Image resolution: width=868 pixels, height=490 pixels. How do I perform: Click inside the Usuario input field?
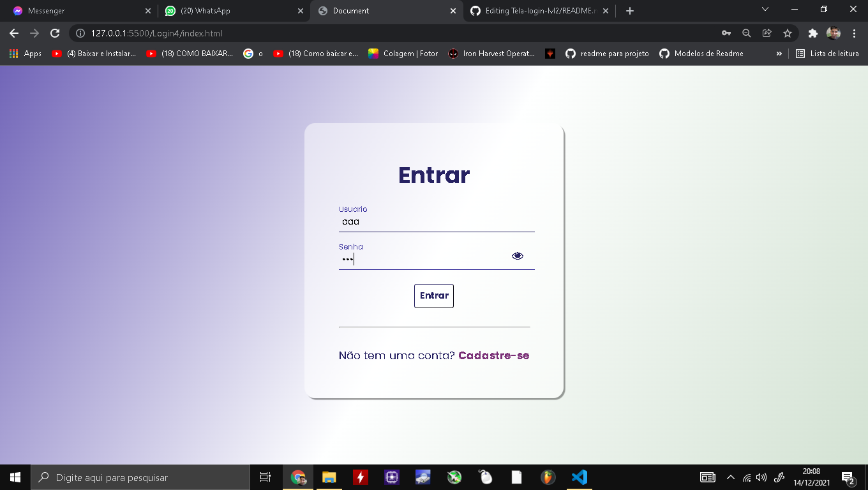(x=434, y=221)
